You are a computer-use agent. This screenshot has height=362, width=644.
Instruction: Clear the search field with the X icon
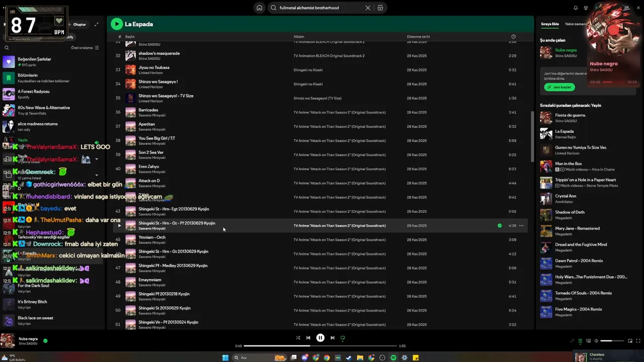point(368,8)
